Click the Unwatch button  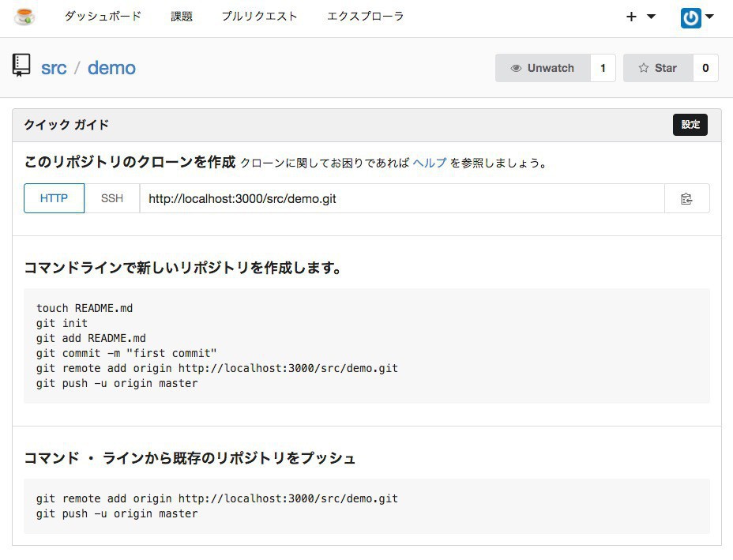click(x=543, y=68)
